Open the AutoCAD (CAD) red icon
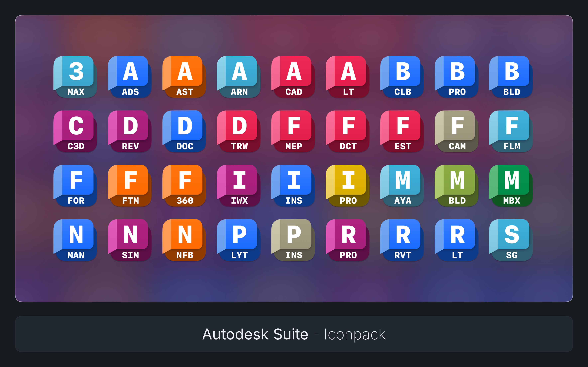This screenshot has height=367, width=588. coord(293,77)
